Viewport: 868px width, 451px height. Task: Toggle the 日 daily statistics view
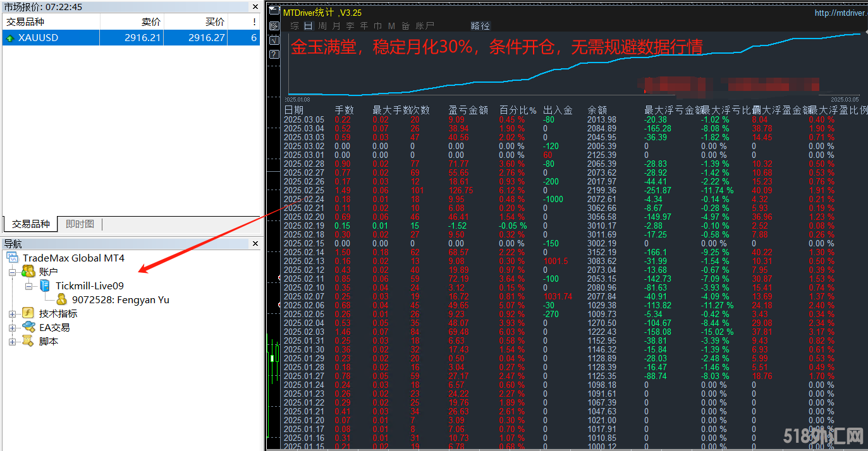[x=308, y=26]
